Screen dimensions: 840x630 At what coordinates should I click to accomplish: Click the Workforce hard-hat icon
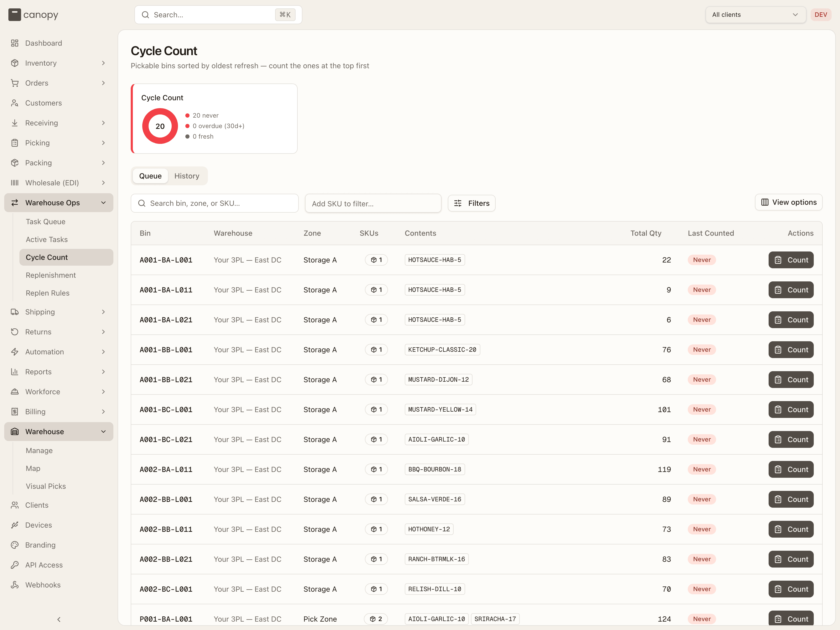[15, 392]
